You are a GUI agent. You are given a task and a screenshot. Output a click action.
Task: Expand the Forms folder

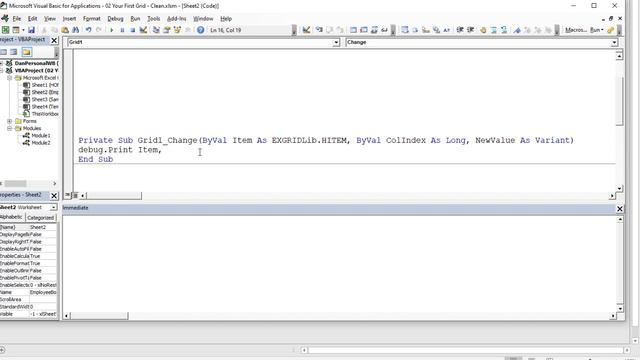(9, 121)
